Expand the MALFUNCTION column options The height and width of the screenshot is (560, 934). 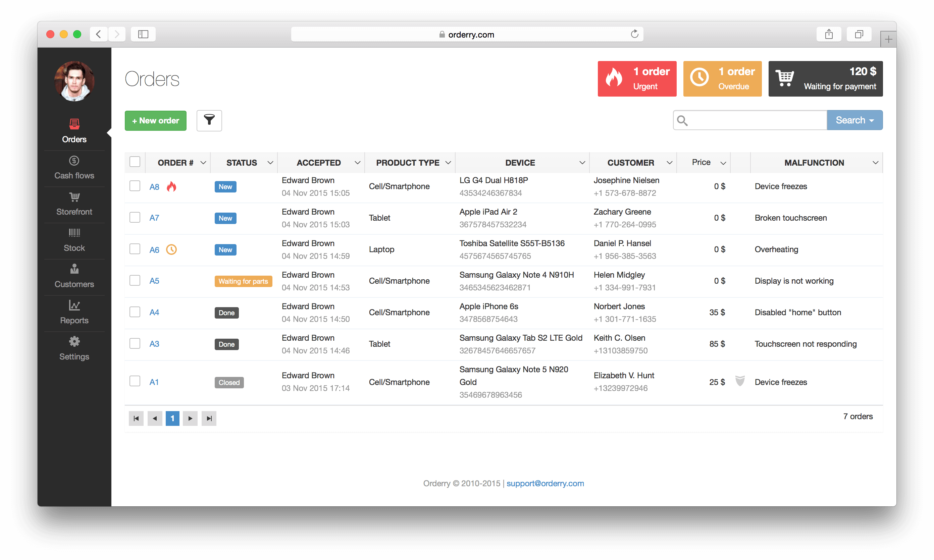[876, 162]
